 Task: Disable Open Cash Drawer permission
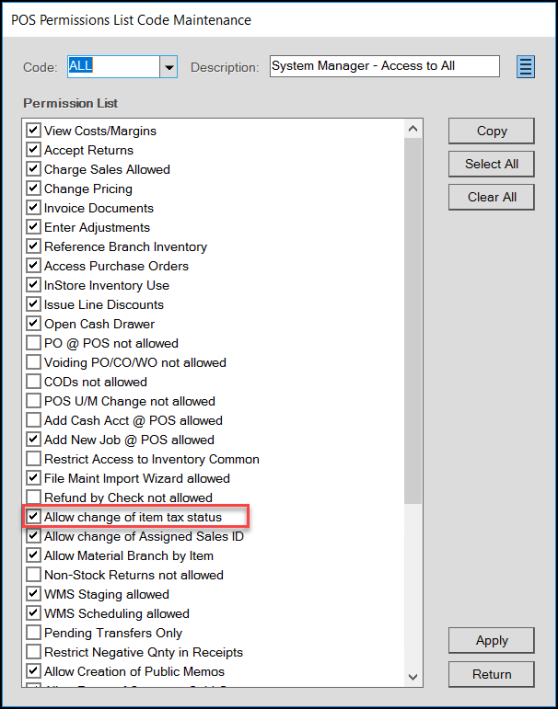pyautogui.click(x=33, y=323)
